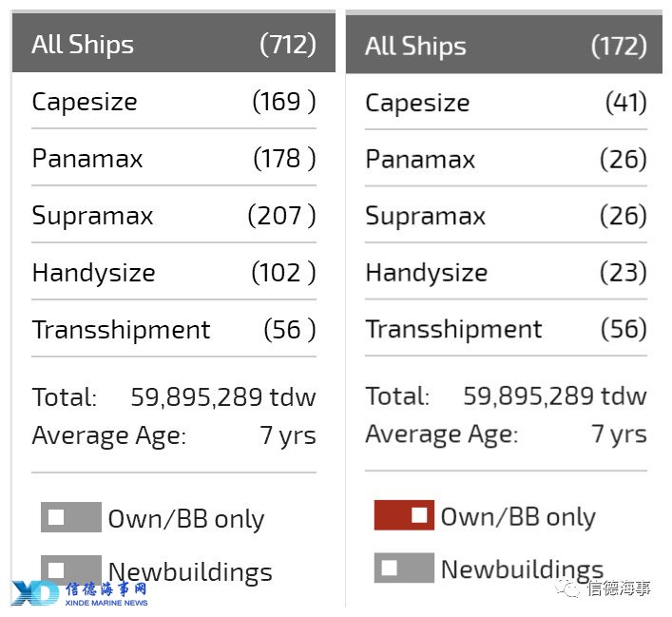Toggle Newbuildings switch in left panel
The width and height of the screenshot is (672, 617).
[x=71, y=569]
